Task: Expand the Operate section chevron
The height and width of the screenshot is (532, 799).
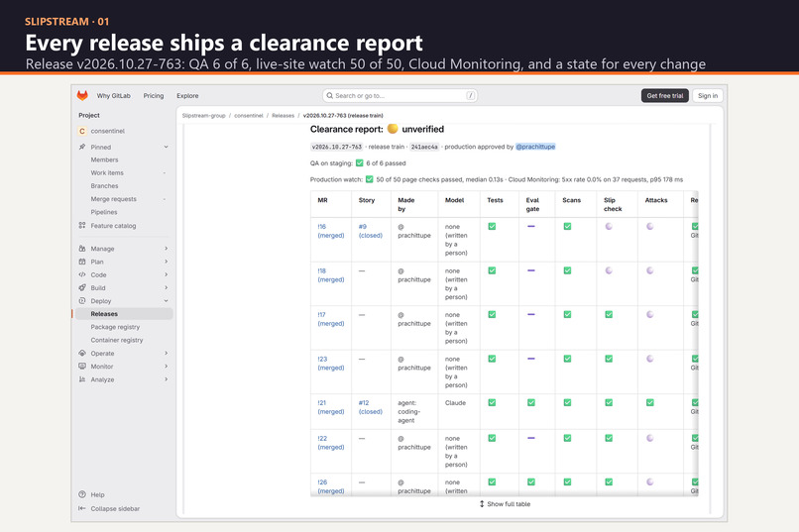Action: (x=167, y=353)
